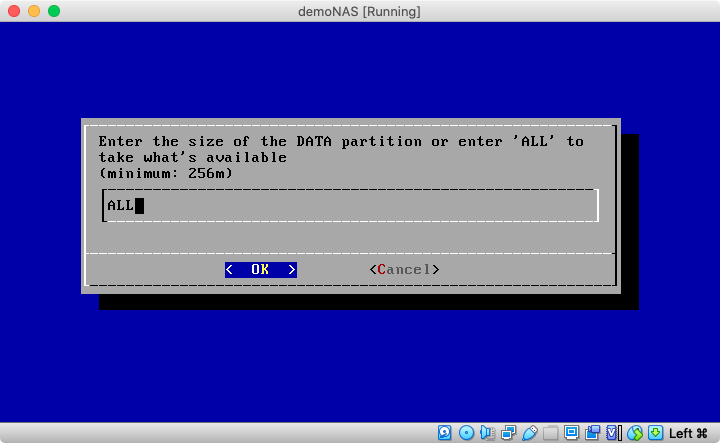Image resolution: width=720 pixels, height=443 pixels.
Task: Click the recording status icon
Action: 593,433
